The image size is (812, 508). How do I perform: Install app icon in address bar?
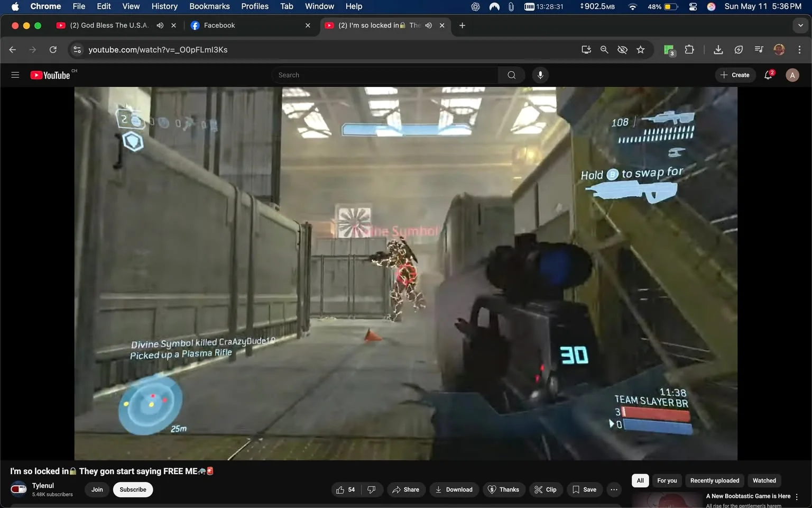(586, 50)
